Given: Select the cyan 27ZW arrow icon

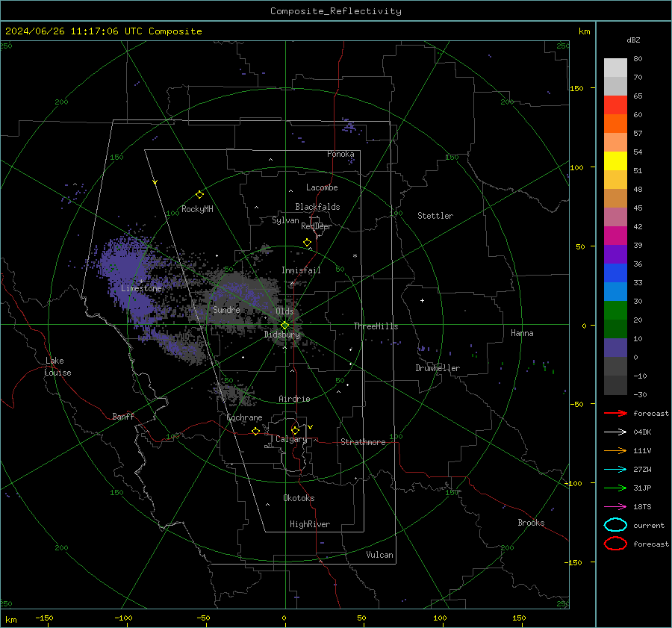Looking at the screenshot, I should [615, 470].
